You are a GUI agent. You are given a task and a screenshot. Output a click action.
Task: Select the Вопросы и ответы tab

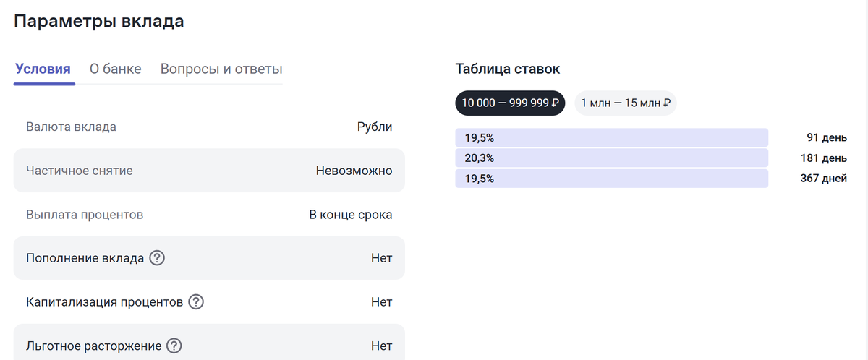coord(221,69)
